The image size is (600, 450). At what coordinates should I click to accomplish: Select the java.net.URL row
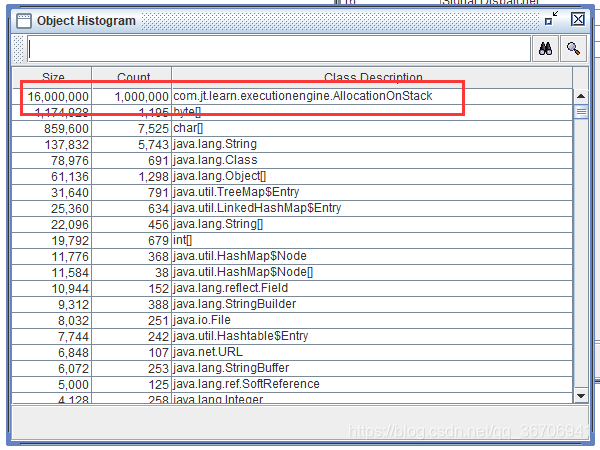tap(292, 352)
